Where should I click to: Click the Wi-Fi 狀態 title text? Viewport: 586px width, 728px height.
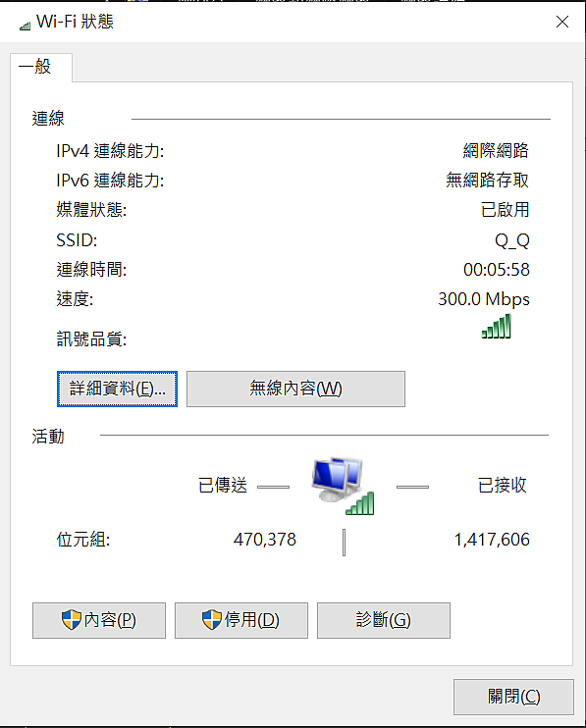(75, 22)
